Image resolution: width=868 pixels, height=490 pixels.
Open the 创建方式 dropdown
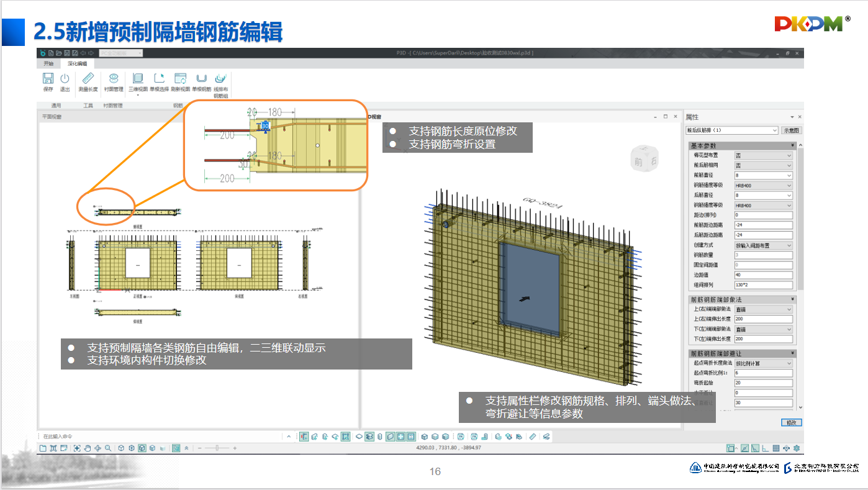(763, 245)
